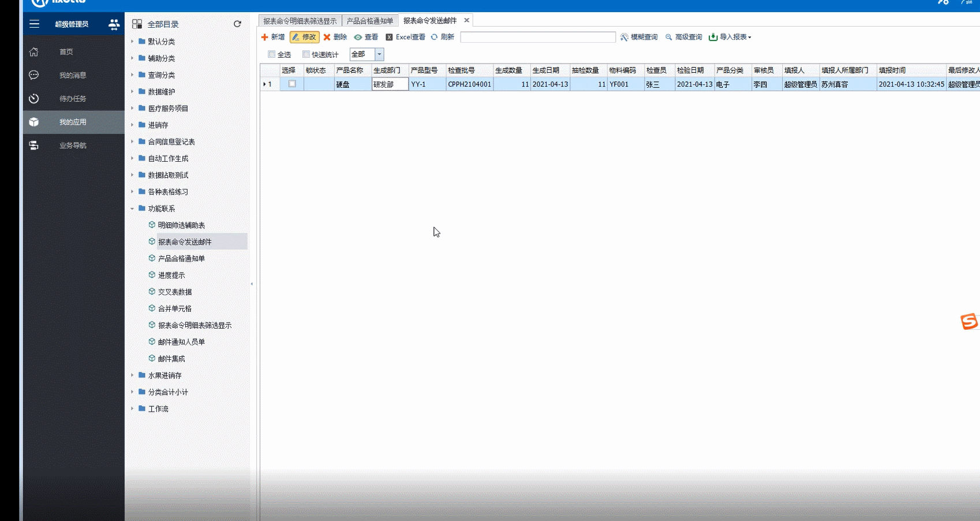
Task: Check the 全选 checkbox
Action: coord(271,54)
